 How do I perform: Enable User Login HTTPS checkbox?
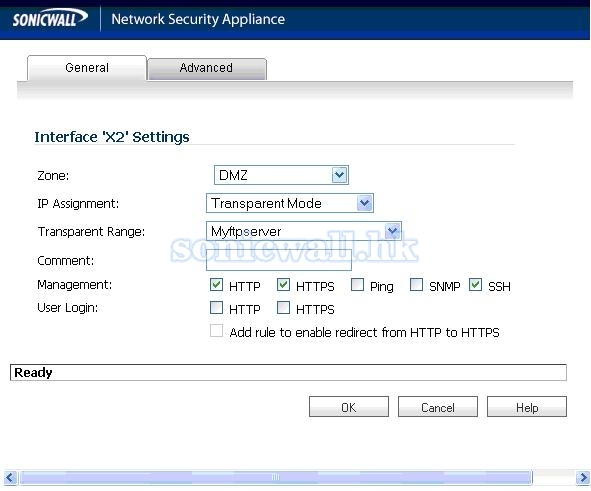point(283,307)
